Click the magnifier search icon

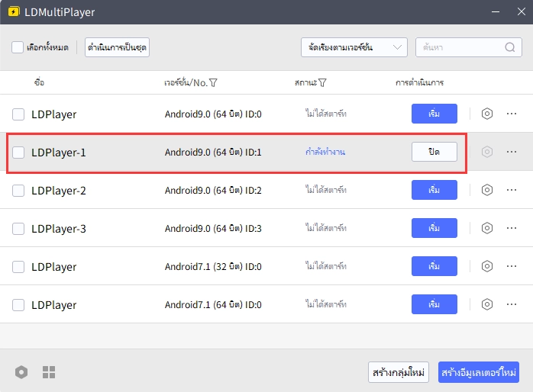[509, 47]
